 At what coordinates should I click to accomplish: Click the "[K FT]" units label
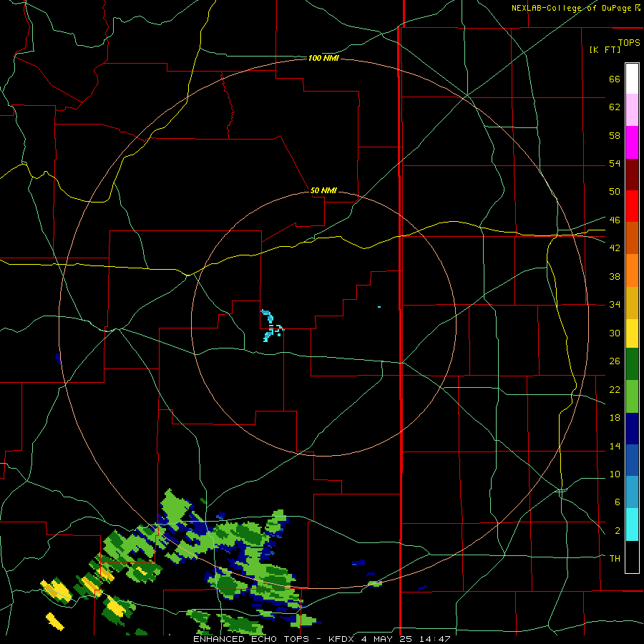point(605,49)
